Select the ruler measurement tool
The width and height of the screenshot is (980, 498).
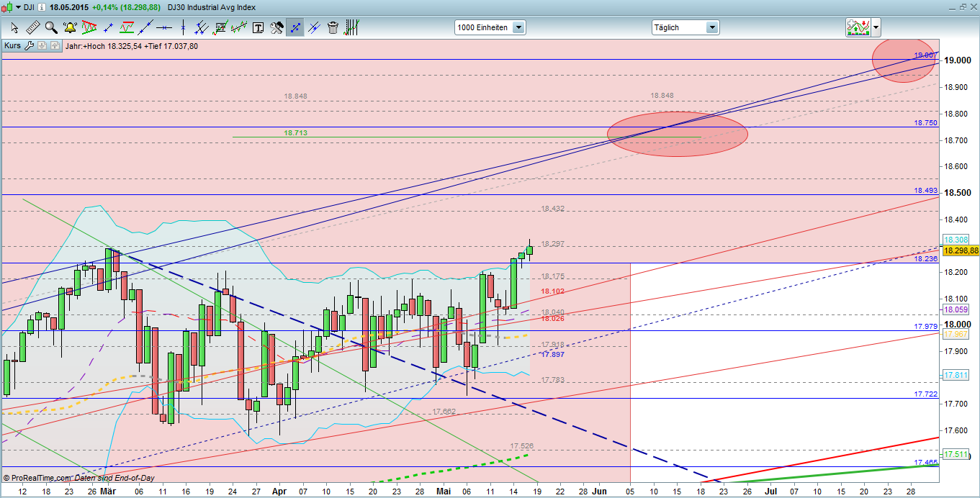[x=33, y=27]
